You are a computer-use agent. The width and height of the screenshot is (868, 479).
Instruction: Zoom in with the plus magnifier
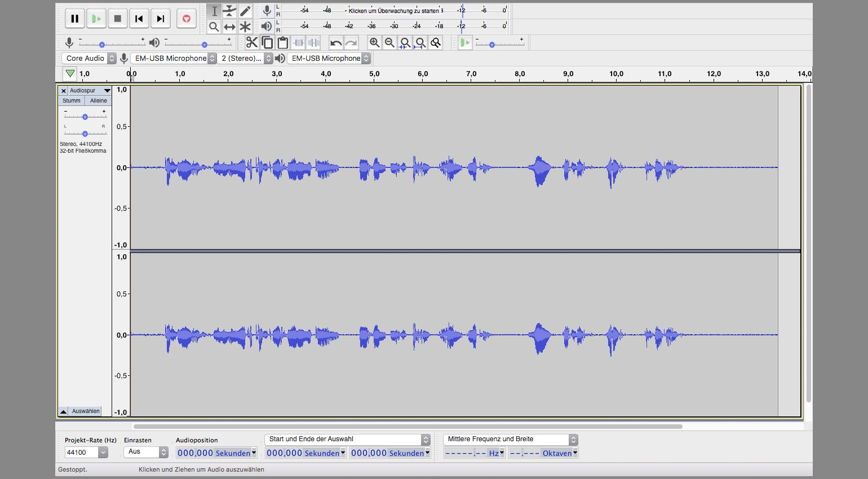click(x=374, y=43)
